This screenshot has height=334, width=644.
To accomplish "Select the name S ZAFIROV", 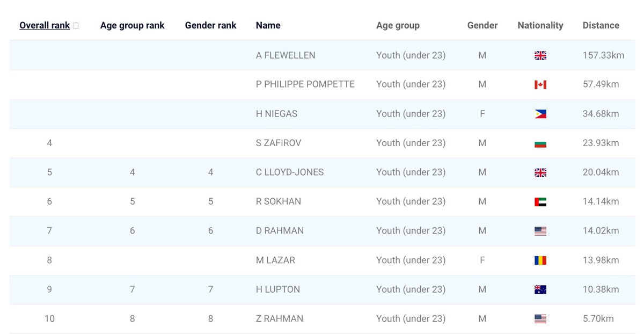I will click(279, 143).
